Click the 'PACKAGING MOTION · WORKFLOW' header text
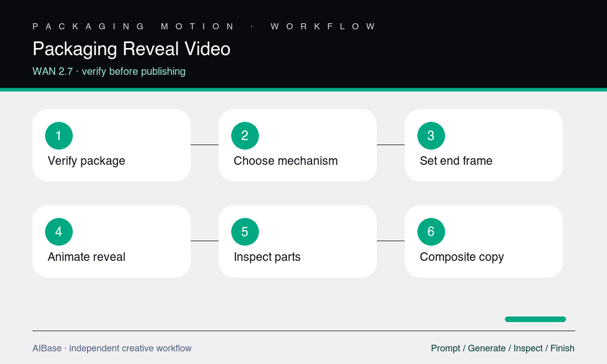 coord(204,26)
